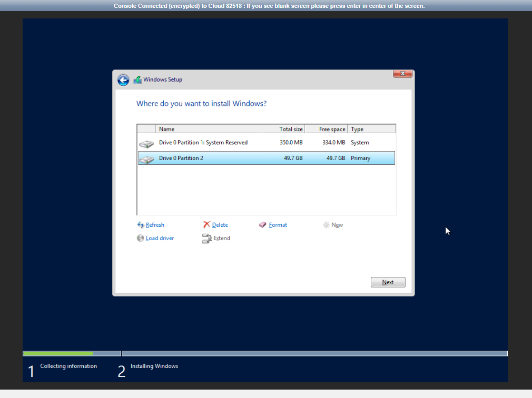Sort by the Total size column header
Viewport: 532px width, 398px height.
point(283,129)
